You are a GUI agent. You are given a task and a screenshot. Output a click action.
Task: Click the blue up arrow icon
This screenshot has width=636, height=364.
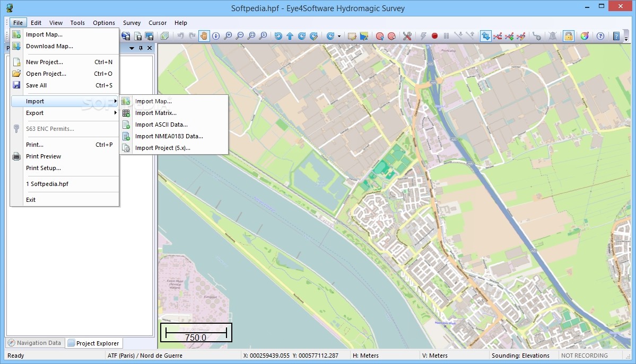(x=290, y=36)
